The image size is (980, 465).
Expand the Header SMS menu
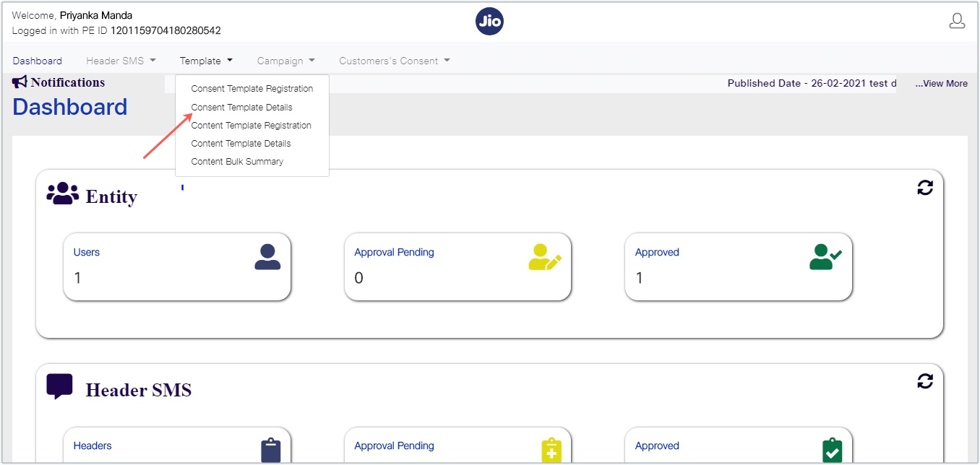click(121, 61)
